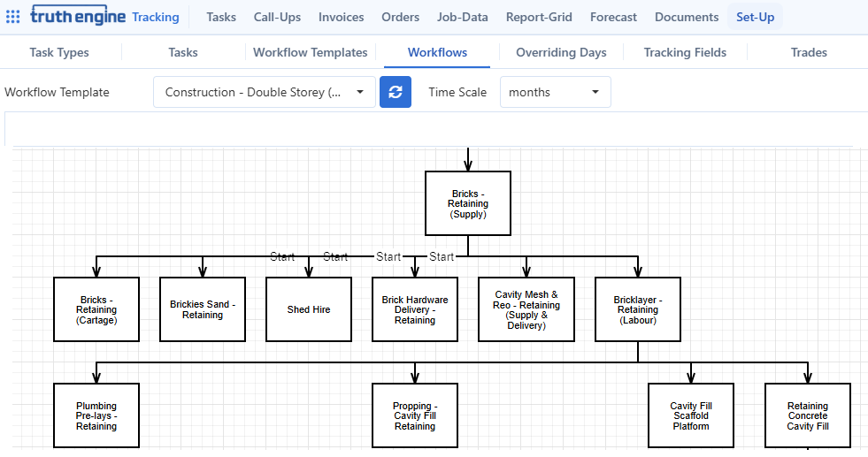This screenshot has width=868, height=457.
Task: Open the Call-Ups menu
Action: pyautogui.click(x=277, y=17)
